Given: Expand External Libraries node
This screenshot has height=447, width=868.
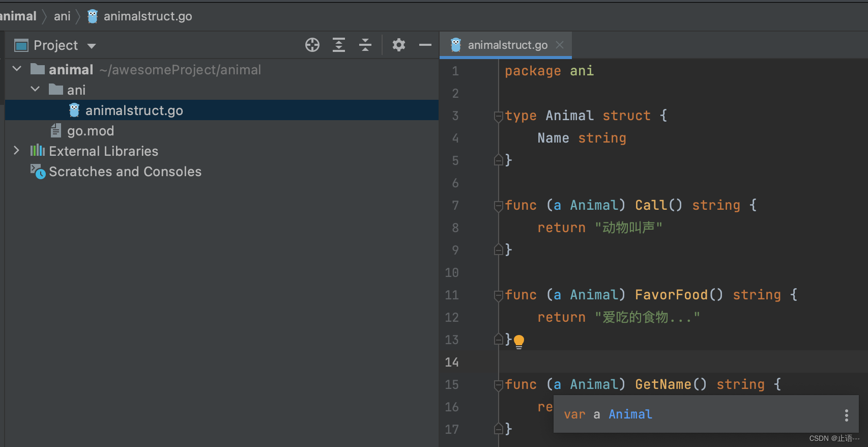Looking at the screenshot, I should pos(16,150).
